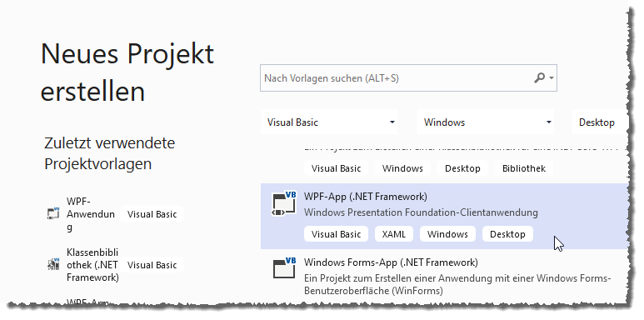Click the Zuletzt verwendete Projektvorlagen heading
The height and width of the screenshot is (320, 644).
pyautogui.click(x=110, y=153)
